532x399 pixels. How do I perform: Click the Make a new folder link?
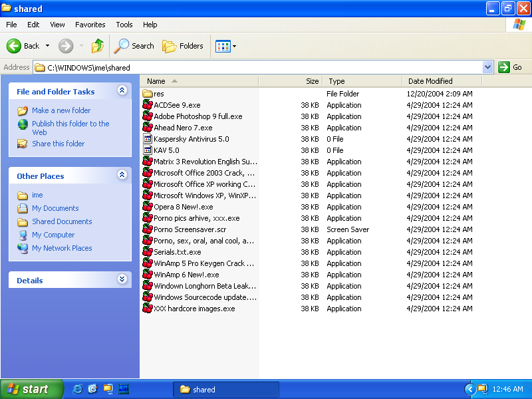tap(61, 110)
